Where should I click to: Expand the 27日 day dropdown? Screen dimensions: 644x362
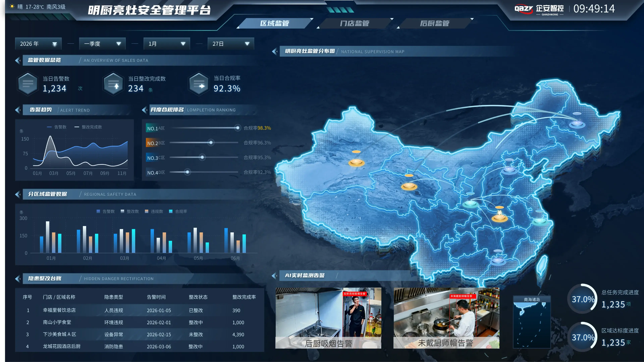pos(231,44)
